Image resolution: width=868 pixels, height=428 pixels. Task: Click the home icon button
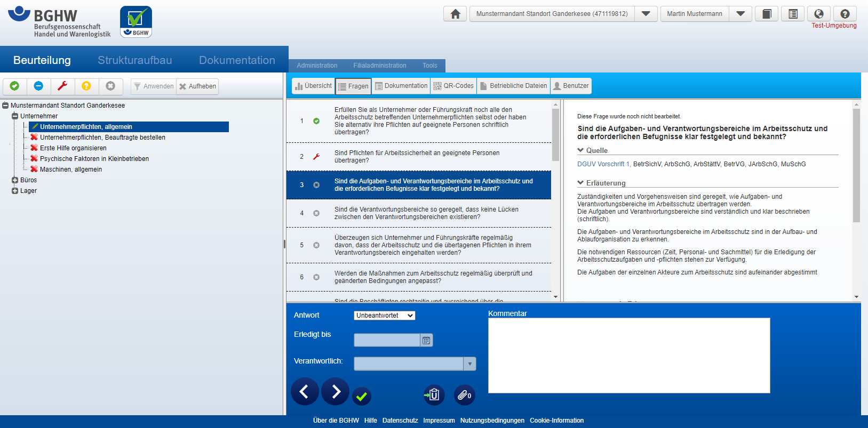455,14
